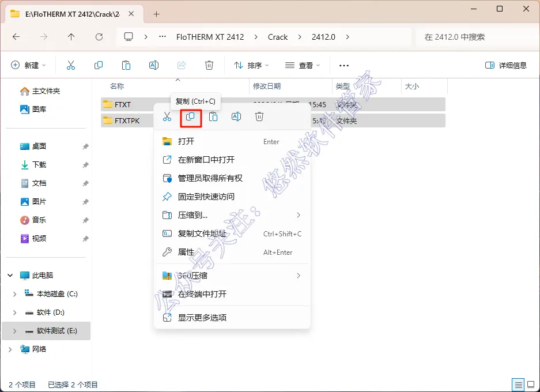Click the Rename icon in the main toolbar

tap(154, 65)
